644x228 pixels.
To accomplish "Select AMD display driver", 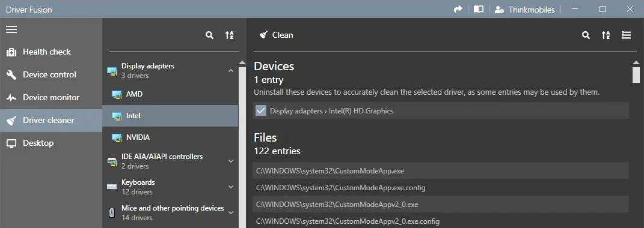I will [x=170, y=94].
